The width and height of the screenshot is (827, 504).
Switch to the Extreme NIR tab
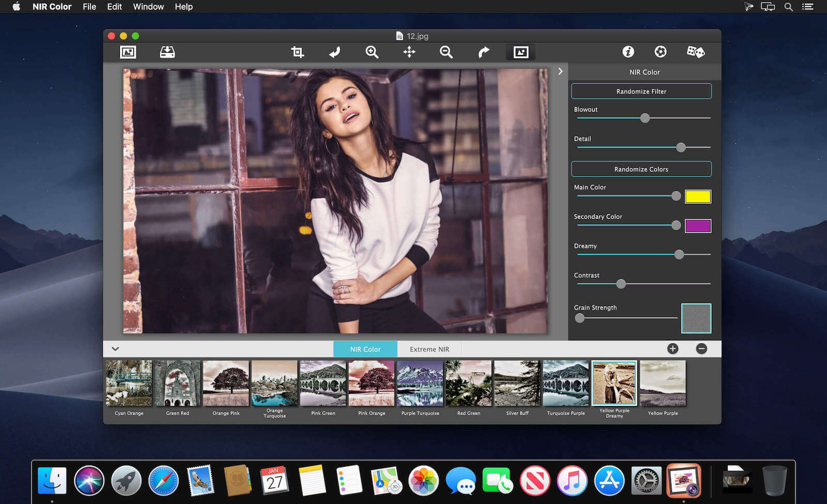pos(429,349)
